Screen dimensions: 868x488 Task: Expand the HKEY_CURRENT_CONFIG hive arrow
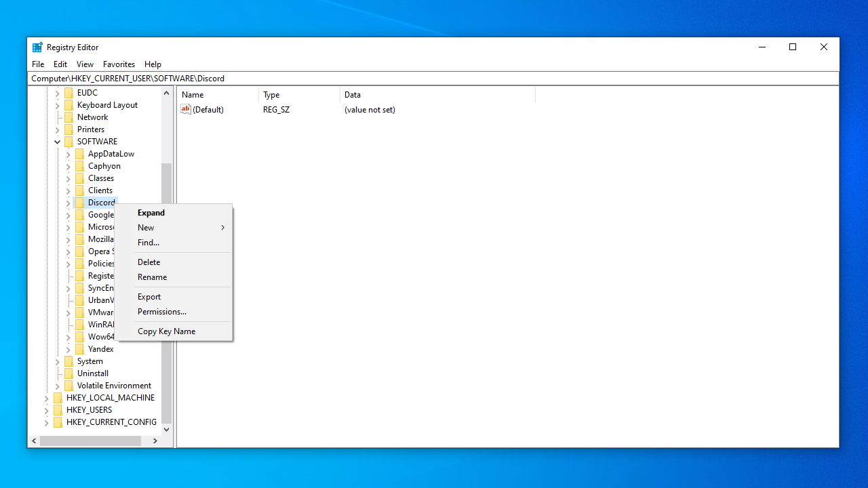(47, 422)
